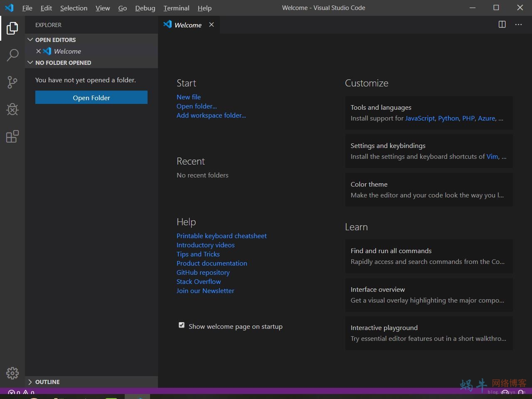The width and height of the screenshot is (532, 399).
Task: Open the Edit menu
Action: coord(46,8)
